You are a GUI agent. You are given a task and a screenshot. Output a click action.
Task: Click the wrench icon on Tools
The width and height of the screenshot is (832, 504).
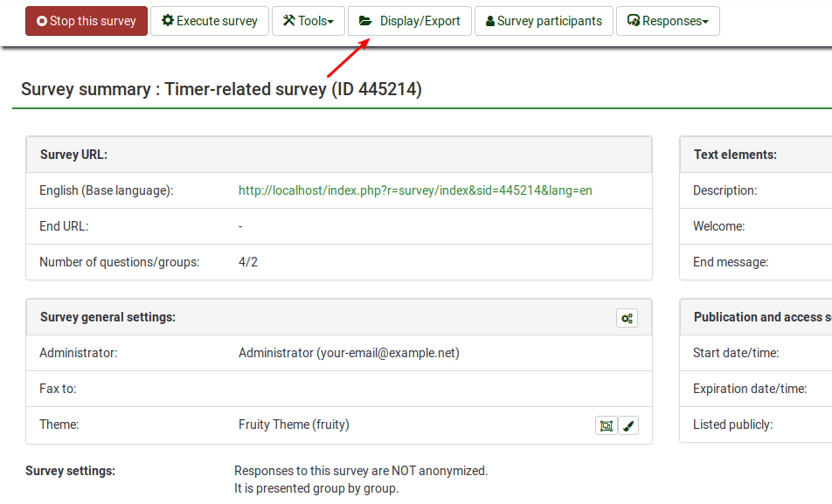tap(289, 21)
